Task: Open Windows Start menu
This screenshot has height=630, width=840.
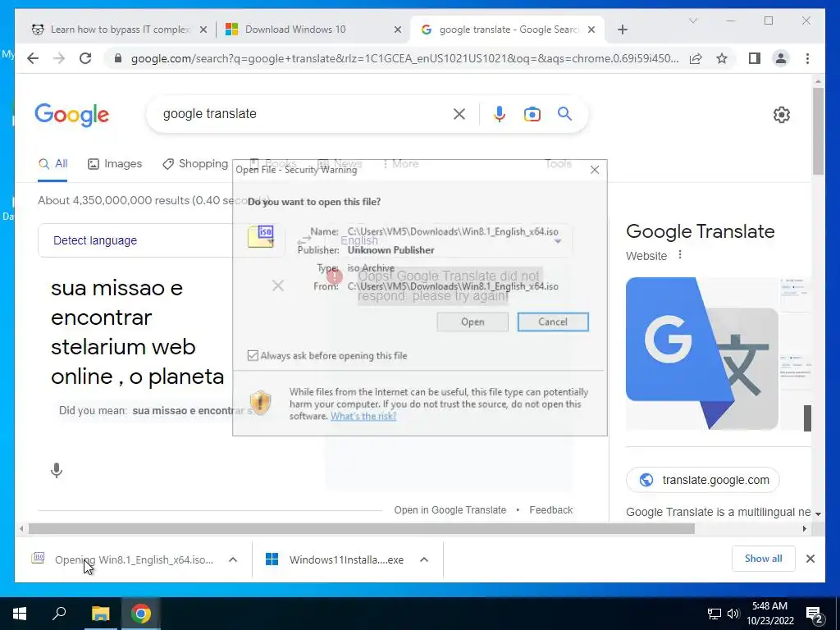Action: (x=20, y=614)
